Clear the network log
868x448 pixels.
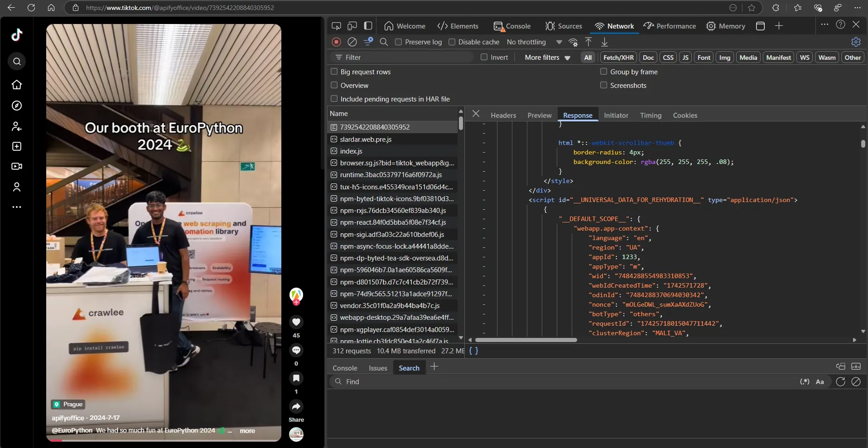[x=352, y=42]
